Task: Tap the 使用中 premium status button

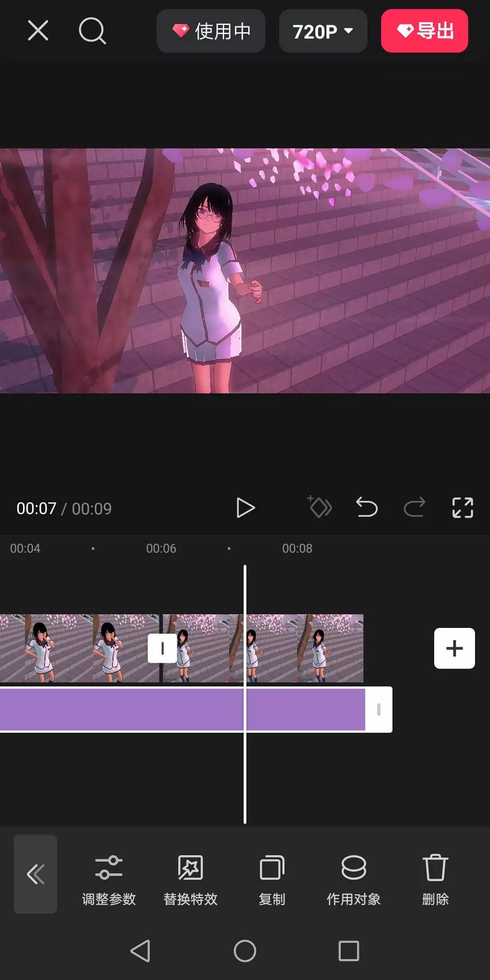Action: tap(211, 31)
